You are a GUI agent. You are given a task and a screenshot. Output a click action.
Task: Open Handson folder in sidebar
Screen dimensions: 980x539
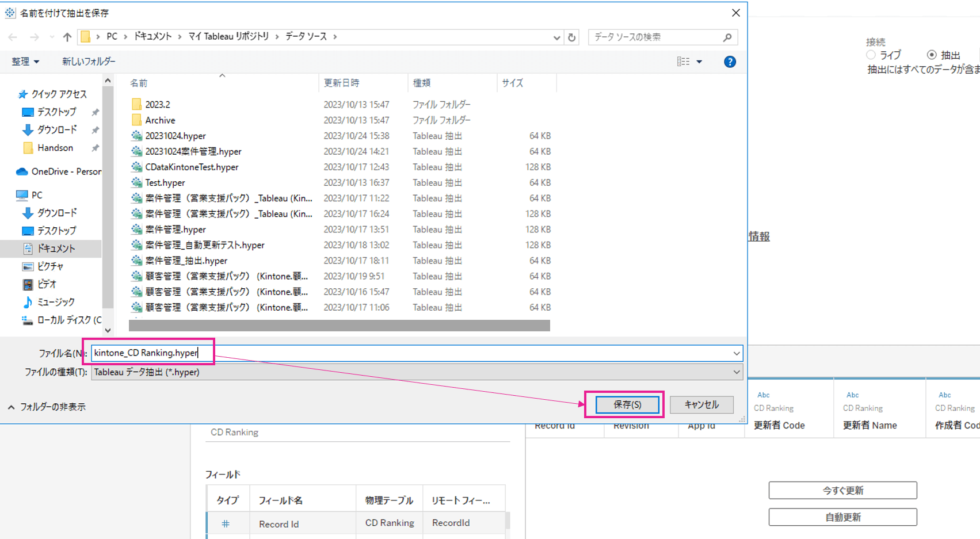(x=48, y=148)
